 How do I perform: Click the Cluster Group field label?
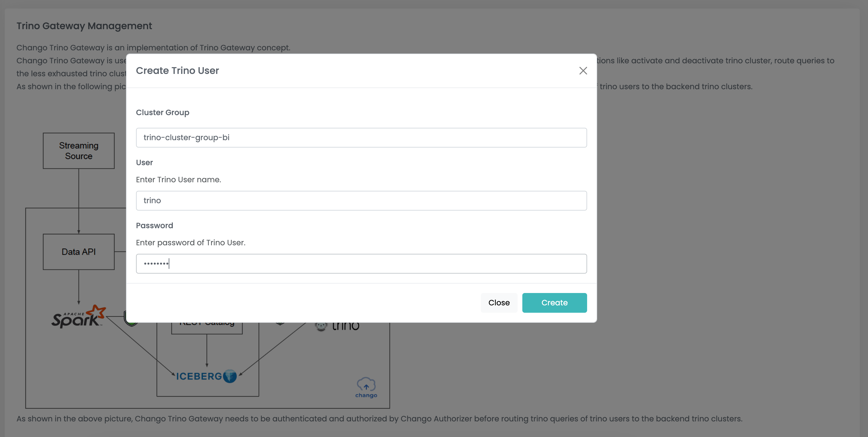tap(163, 112)
